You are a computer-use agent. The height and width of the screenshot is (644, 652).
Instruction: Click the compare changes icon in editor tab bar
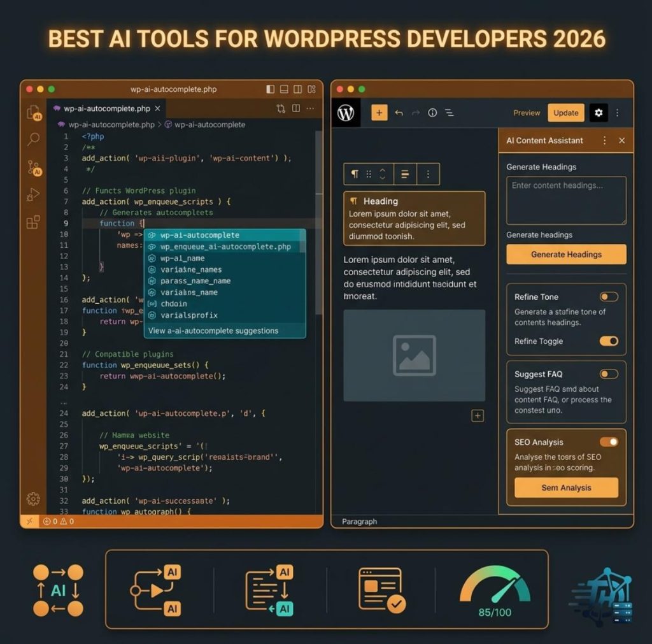click(x=281, y=108)
